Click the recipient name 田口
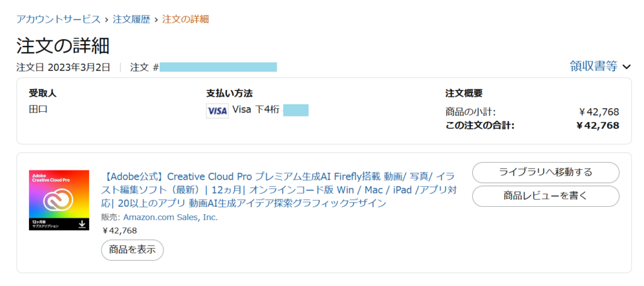644x286 pixels. 38,109
